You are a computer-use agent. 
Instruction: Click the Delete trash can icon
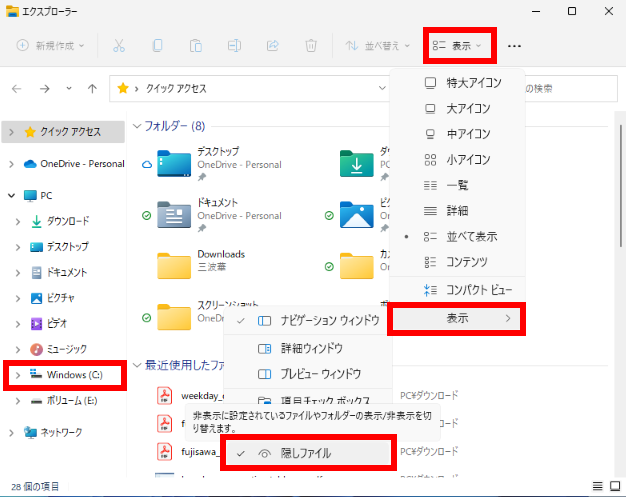(x=311, y=46)
